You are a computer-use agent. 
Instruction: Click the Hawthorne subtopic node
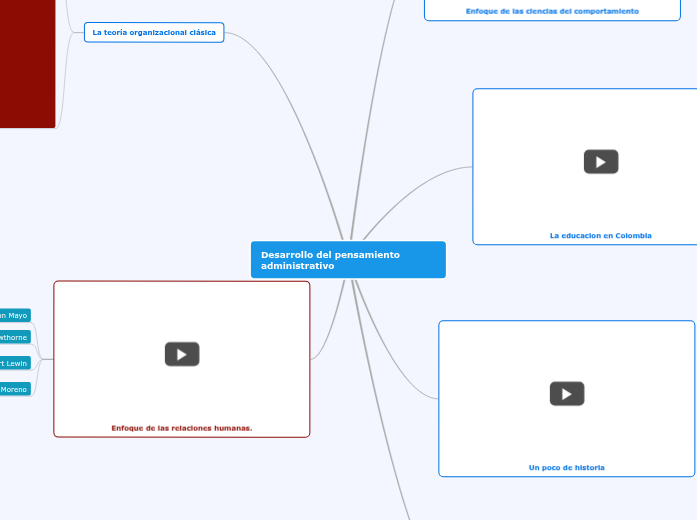pos(15,337)
